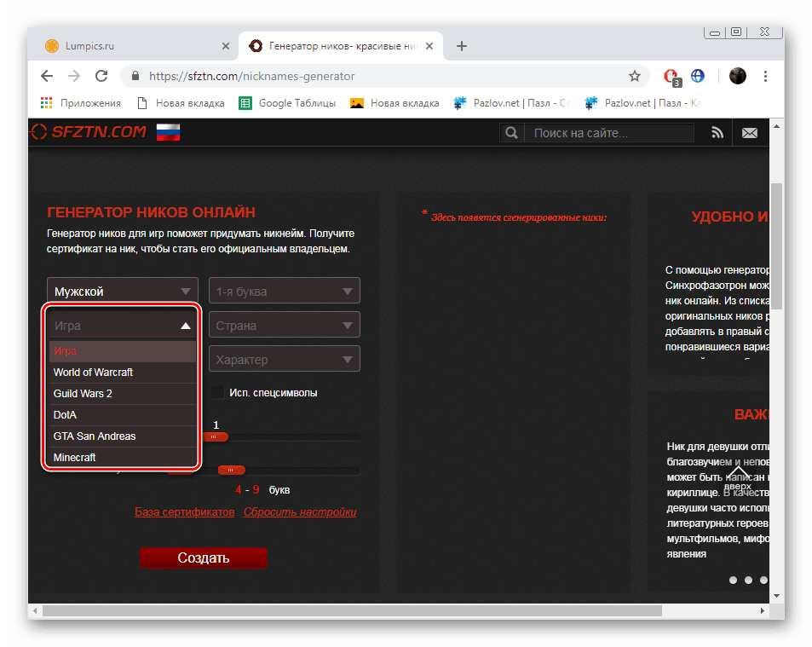Click the letter-count slider right handle

point(231,470)
